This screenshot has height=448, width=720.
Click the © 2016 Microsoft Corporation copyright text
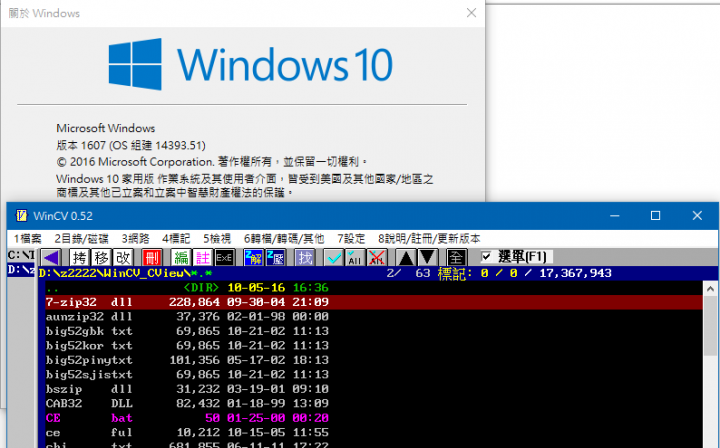(212, 162)
